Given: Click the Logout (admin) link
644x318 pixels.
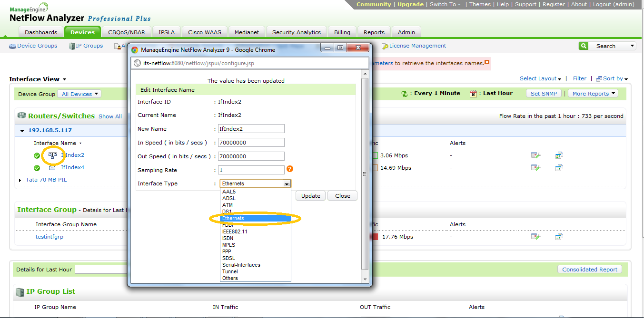Looking at the screenshot, I should (614, 4).
